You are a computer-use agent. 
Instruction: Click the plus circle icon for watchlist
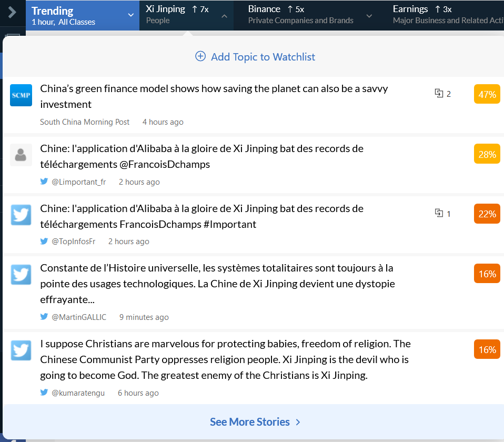coord(200,56)
